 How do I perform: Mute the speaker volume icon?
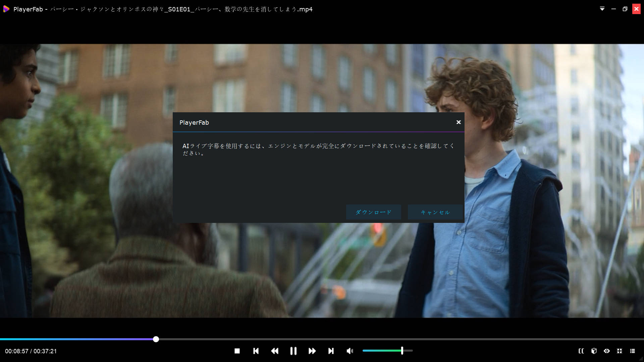point(350,351)
